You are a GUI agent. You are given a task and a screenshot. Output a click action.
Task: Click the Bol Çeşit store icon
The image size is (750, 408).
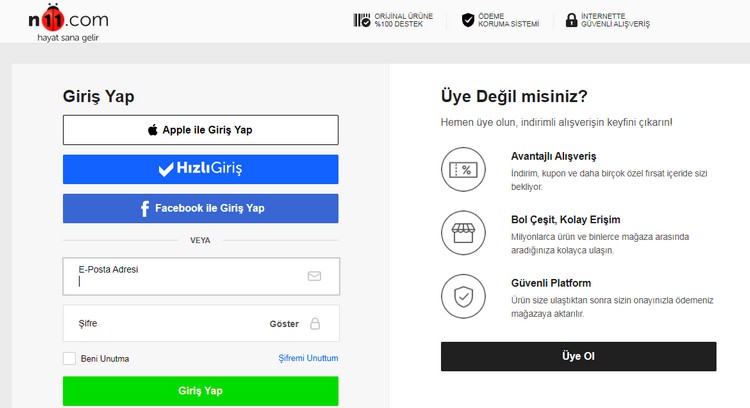[x=462, y=233]
